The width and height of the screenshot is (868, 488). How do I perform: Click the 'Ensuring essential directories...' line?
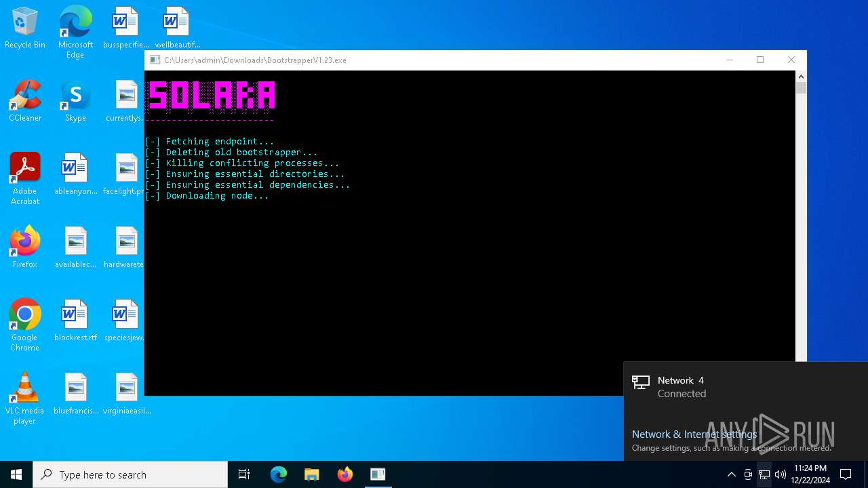(245, 174)
